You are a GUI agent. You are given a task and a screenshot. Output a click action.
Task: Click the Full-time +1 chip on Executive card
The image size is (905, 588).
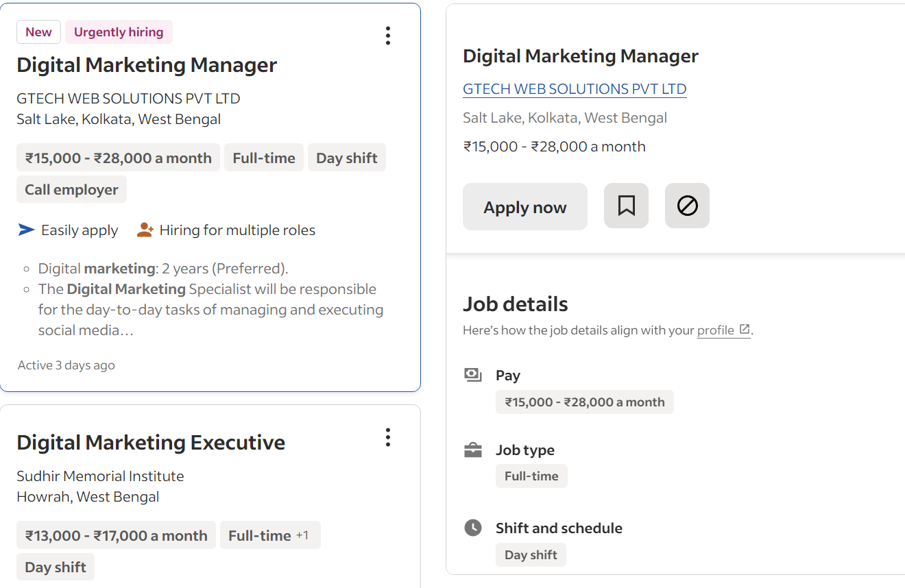(x=270, y=536)
